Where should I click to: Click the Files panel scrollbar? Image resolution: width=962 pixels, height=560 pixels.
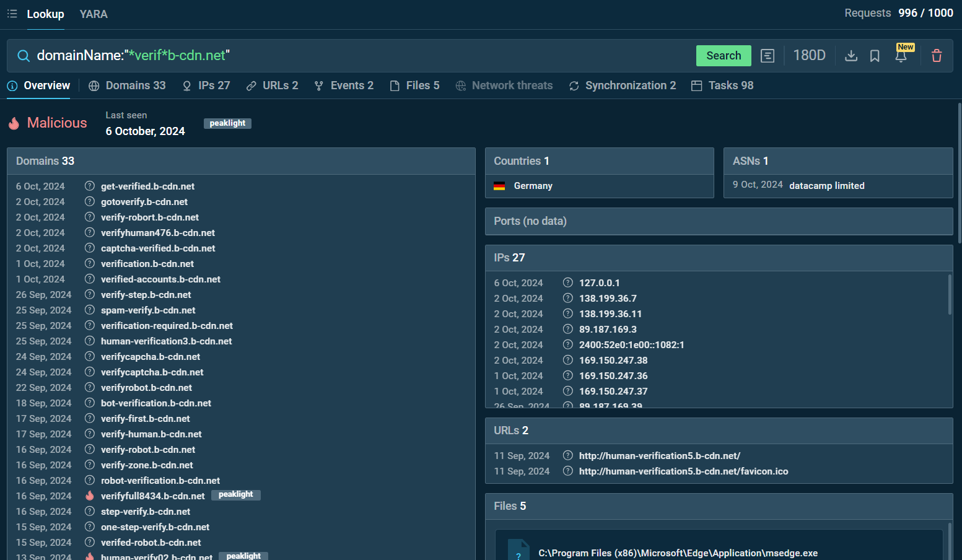950,541
